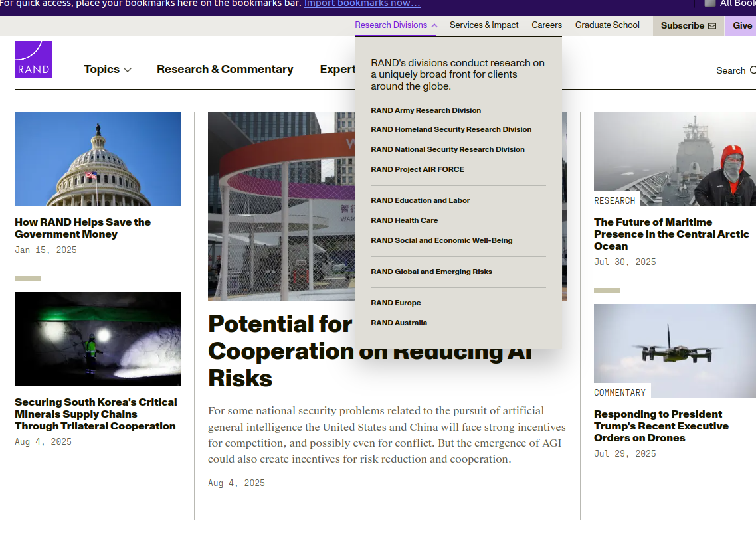Go to Careers page
756x545 pixels.
pos(547,25)
